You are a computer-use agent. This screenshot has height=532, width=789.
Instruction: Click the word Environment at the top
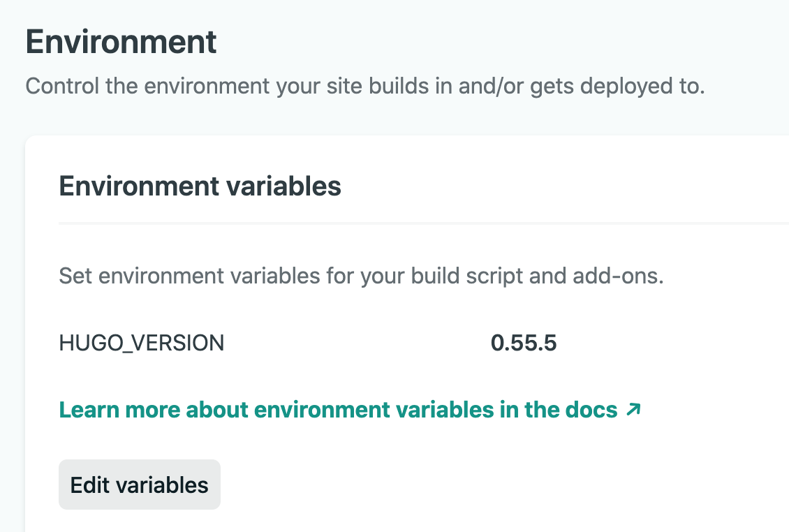121,42
